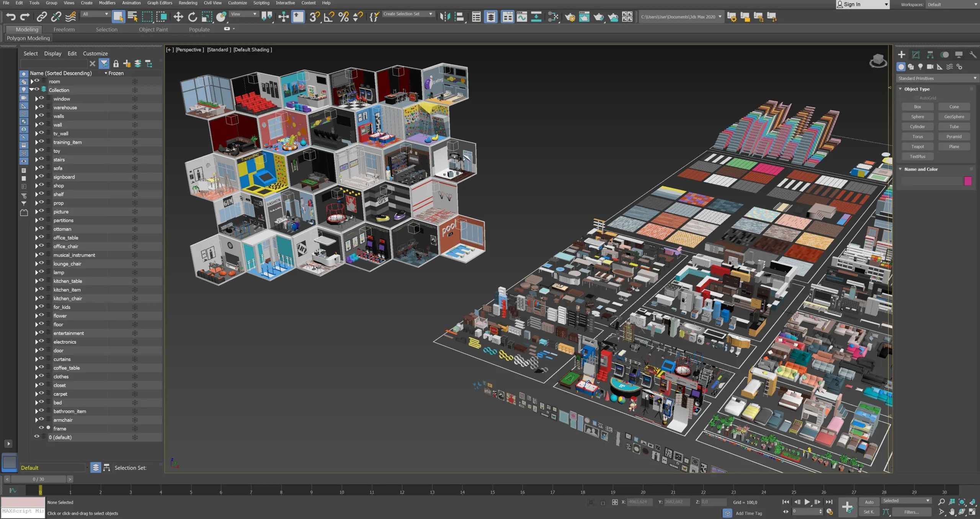The image size is (980, 519).
Task: Activate Select and Scale tool
Action: pos(207,16)
